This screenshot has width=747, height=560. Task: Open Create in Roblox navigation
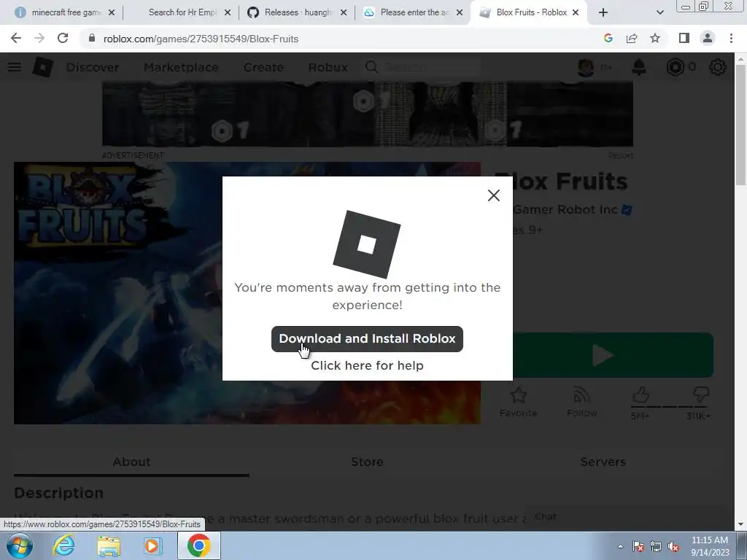pos(263,67)
